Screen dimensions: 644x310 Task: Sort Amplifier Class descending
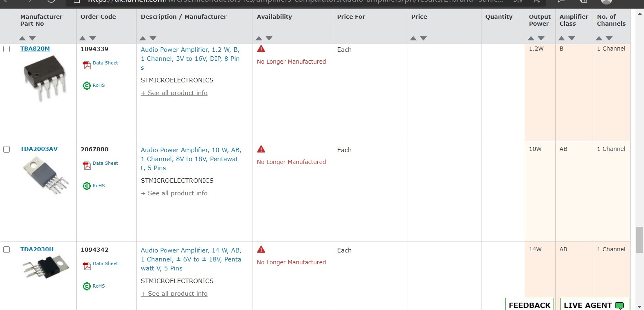(572, 38)
